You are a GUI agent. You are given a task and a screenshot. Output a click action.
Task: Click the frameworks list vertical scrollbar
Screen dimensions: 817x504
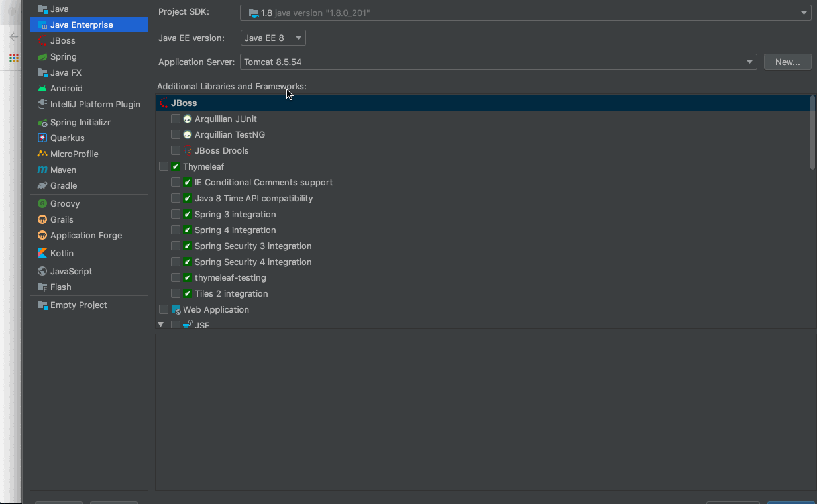coord(813,132)
